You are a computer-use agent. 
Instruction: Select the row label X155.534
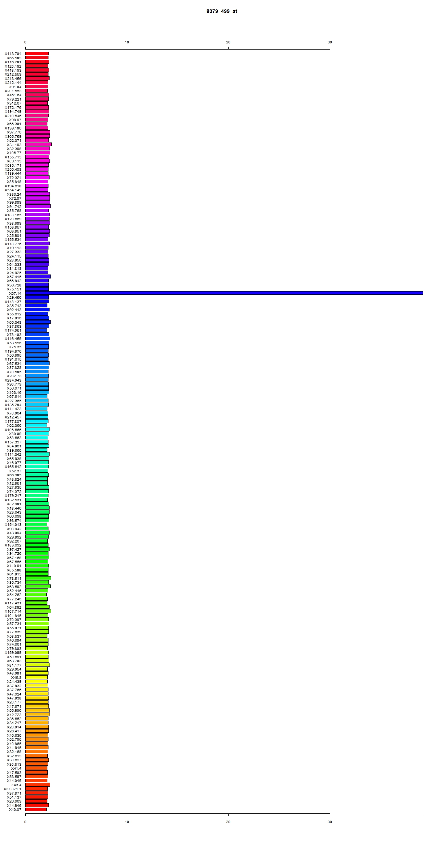click(x=13, y=239)
